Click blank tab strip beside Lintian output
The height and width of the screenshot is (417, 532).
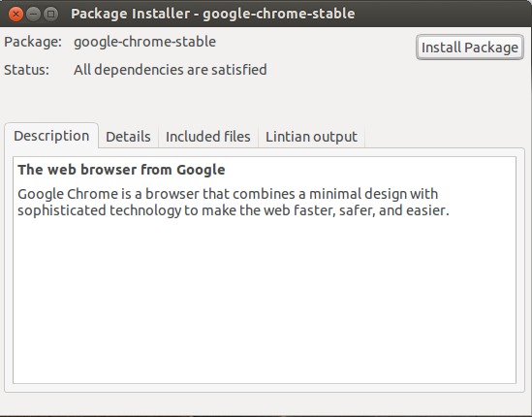445,137
